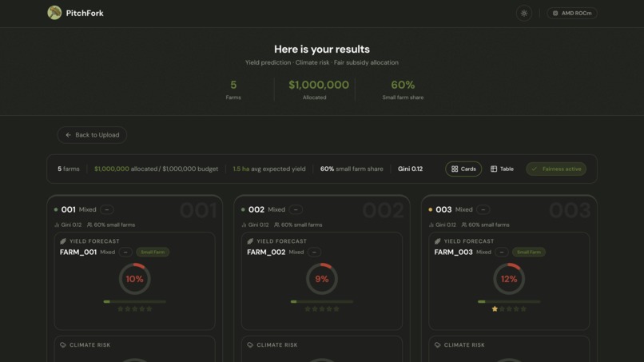The width and height of the screenshot is (644, 362).
Task: Click the checkmark icon in Fairness active
Action: (x=535, y=169)
